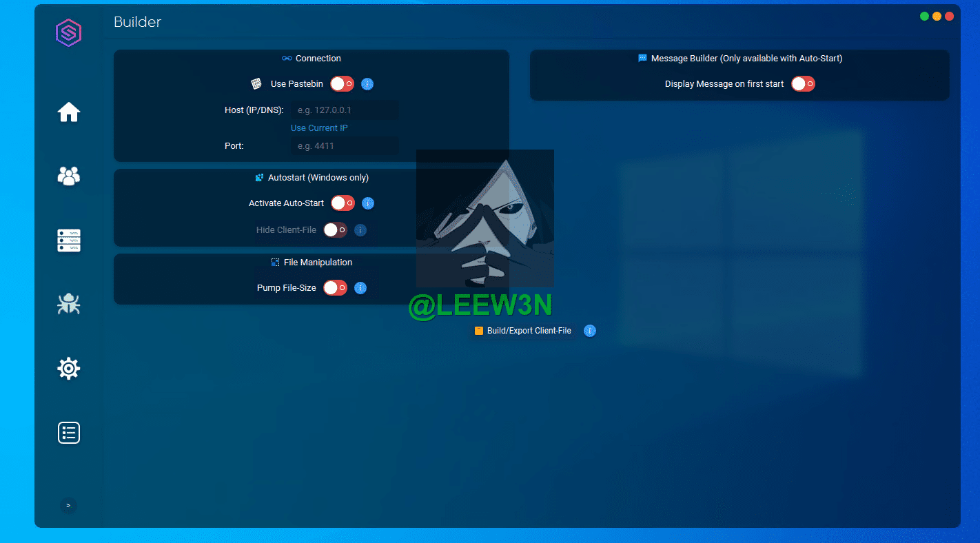Screen dimensions: 980x543
Task: Click info icon next to Build/Export Client-File
Action: pyautogui.click(x=589, y=331)
